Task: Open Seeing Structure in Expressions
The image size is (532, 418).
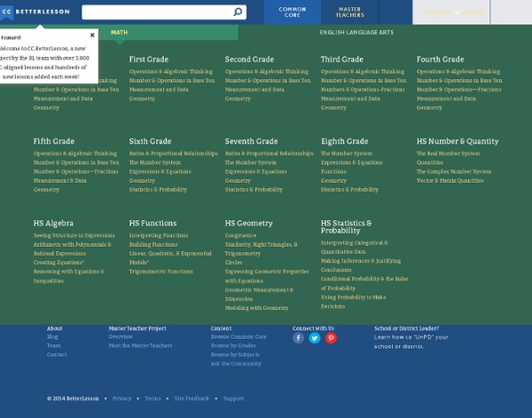Action: point(74,236)
